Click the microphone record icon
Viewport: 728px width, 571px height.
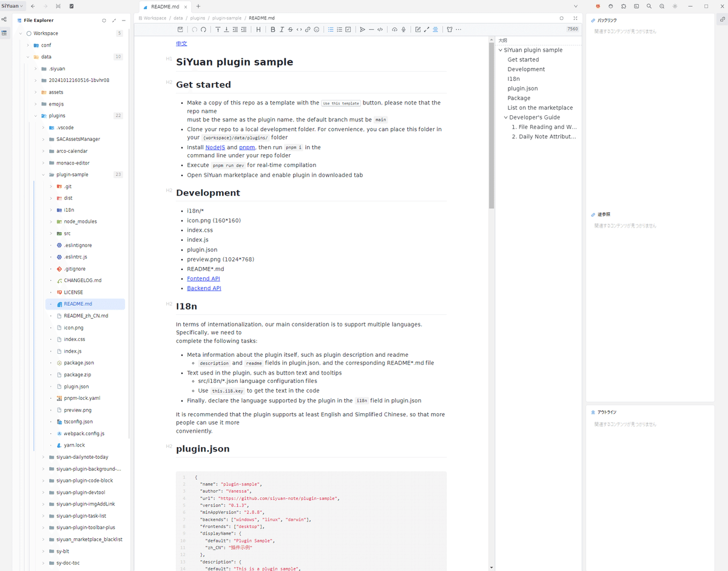point(403,29)
